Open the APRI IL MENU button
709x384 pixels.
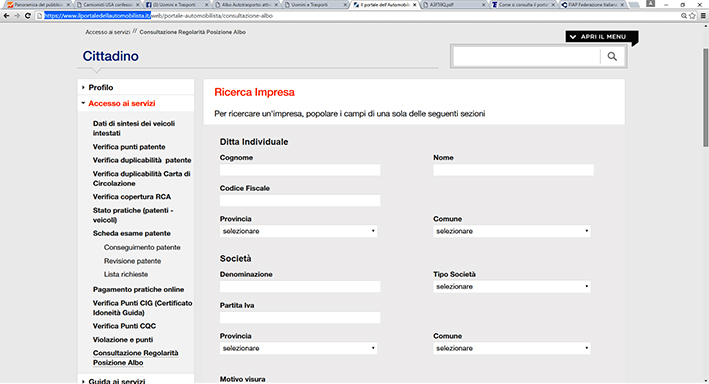pyautogui.click(x=601, y=37)
